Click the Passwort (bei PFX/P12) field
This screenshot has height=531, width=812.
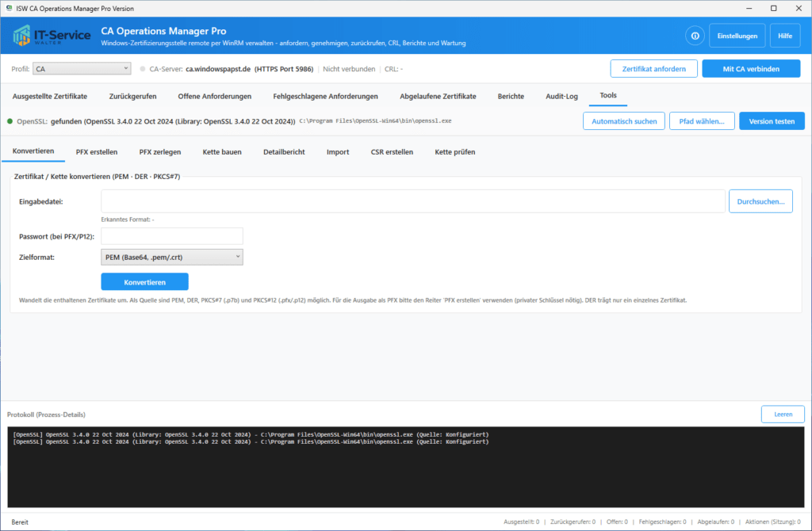click(172, 236)
